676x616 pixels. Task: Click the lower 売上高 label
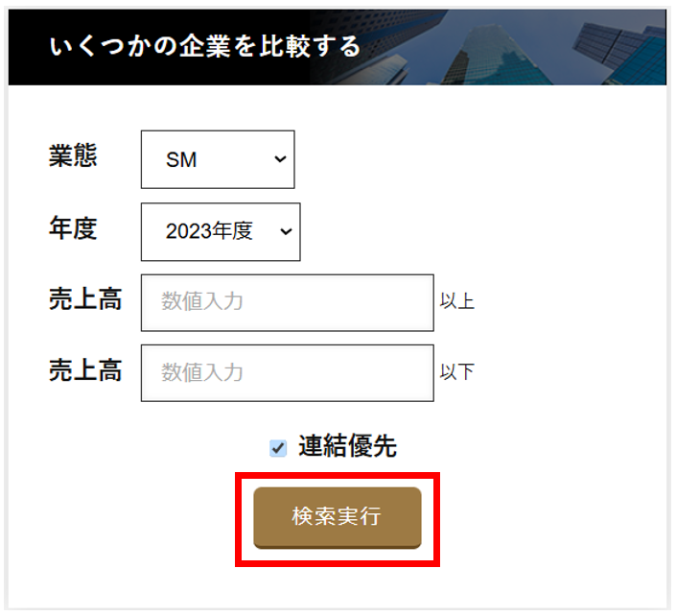click(x=85, y=370)
